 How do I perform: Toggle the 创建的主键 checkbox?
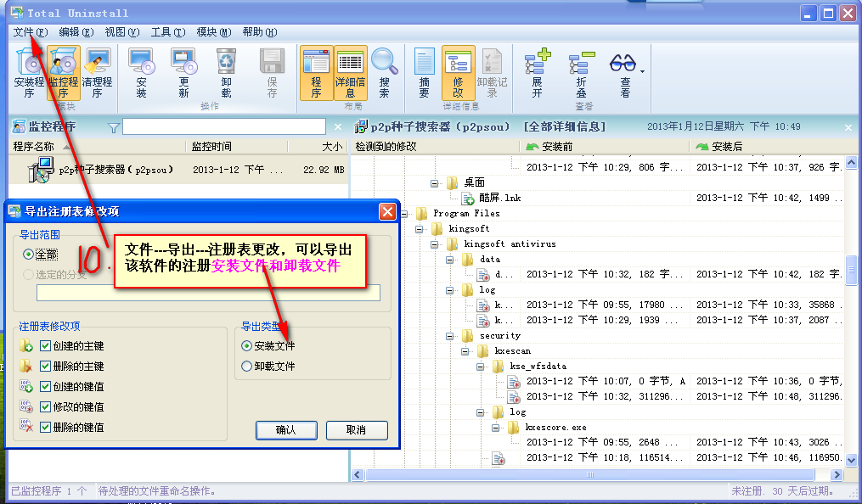[46, 346]
